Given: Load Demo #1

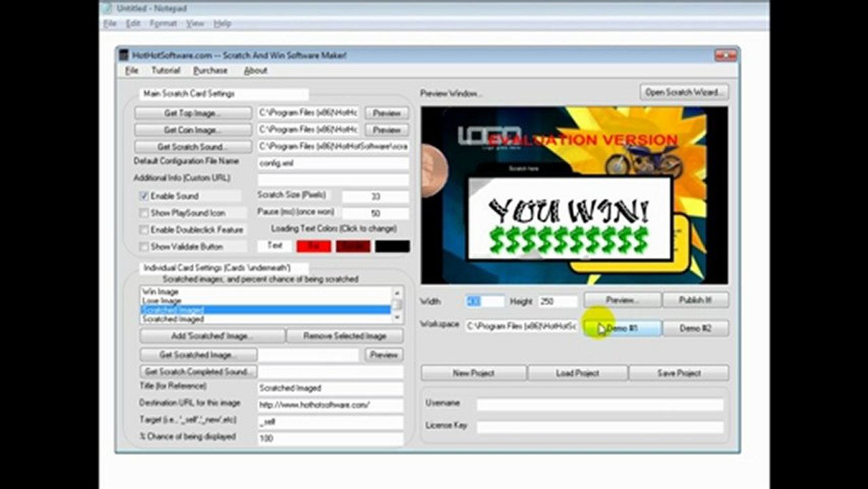Looking at the screenshot, I should tap(622, 328).
